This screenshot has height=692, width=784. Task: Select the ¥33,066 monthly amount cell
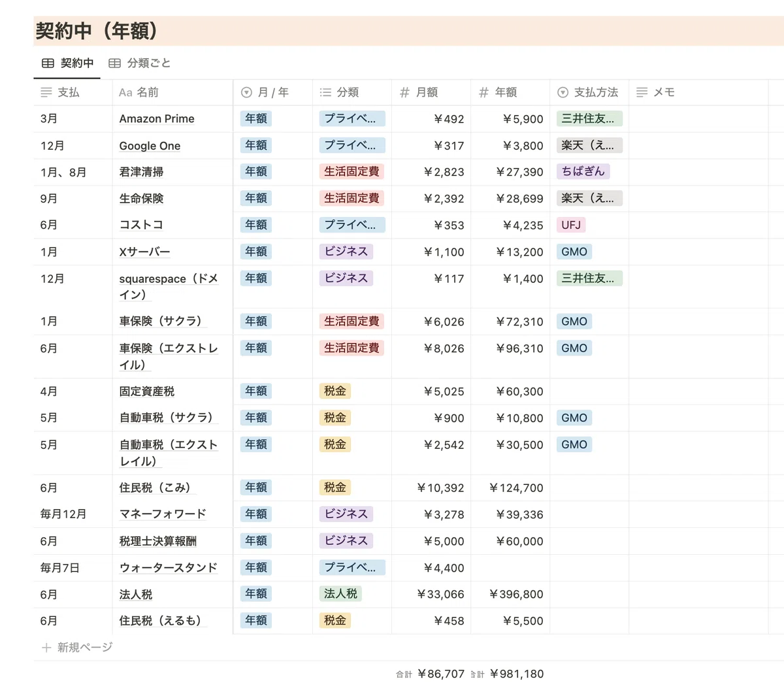pyautogui.click(x=431, y=595)
